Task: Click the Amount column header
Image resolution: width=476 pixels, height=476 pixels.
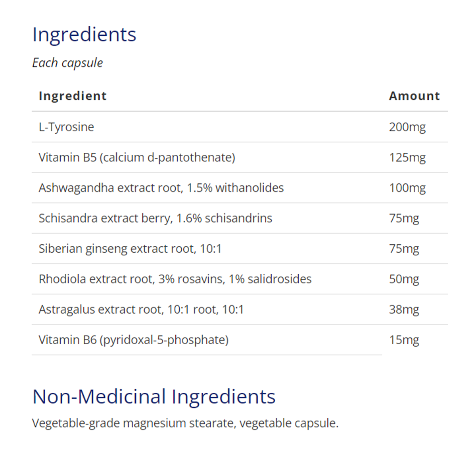Action: pyautogui.click(x=414, y=96)
